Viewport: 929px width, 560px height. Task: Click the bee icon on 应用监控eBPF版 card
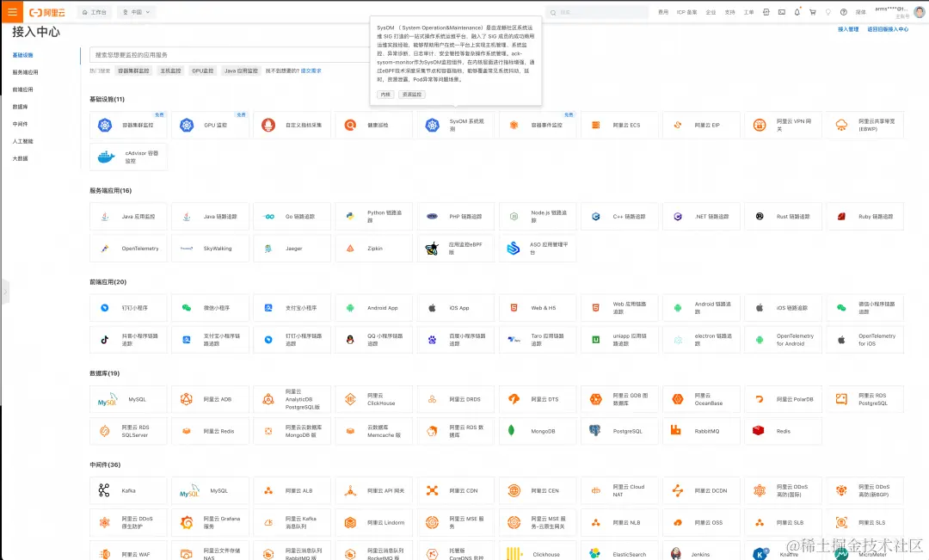(432, 249)
